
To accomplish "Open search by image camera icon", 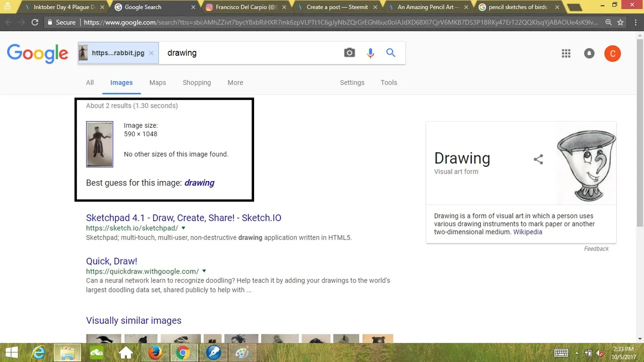I will 349,53.
